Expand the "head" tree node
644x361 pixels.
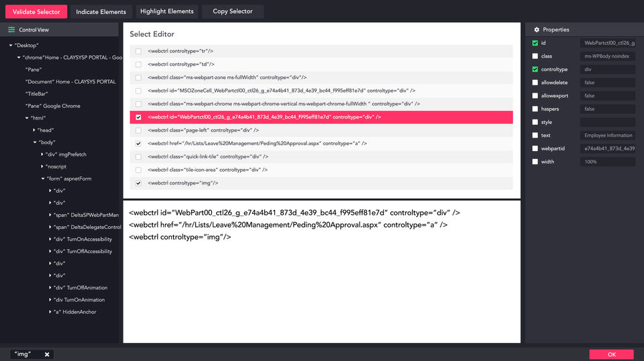(34, 130)
